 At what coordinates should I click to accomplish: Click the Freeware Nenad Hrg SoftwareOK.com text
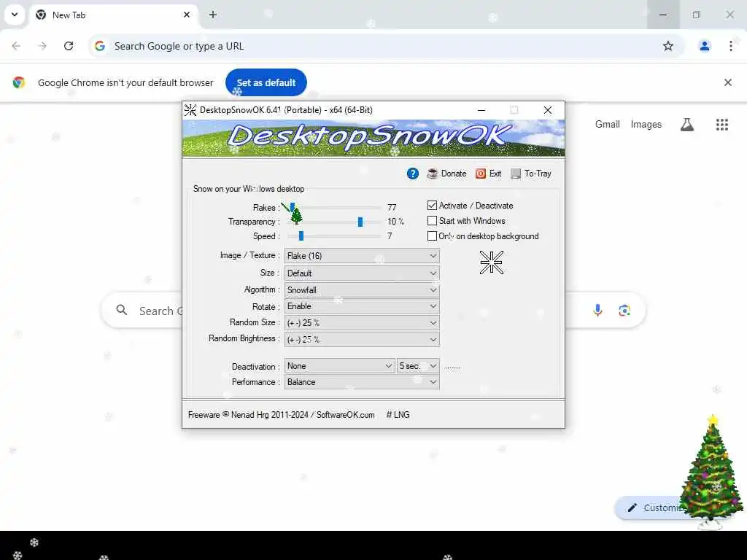pos(281,415)
